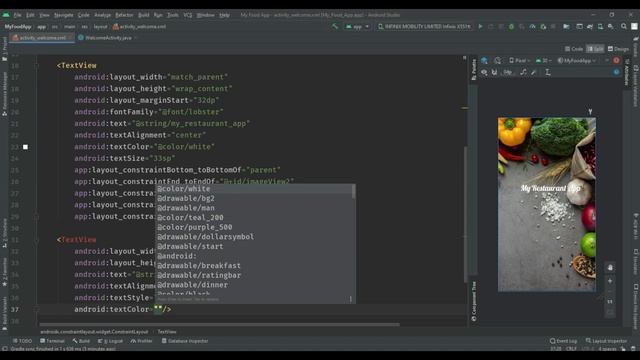The height and width of the screenshot is (360, 640).
Task: Open the Build tool window at the bottom
Action: click(81, 341)
